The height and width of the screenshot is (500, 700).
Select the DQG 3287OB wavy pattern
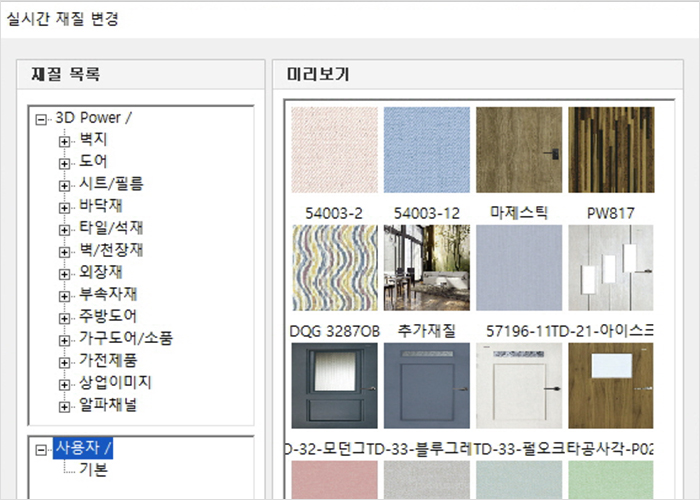[x=335, y=267]
